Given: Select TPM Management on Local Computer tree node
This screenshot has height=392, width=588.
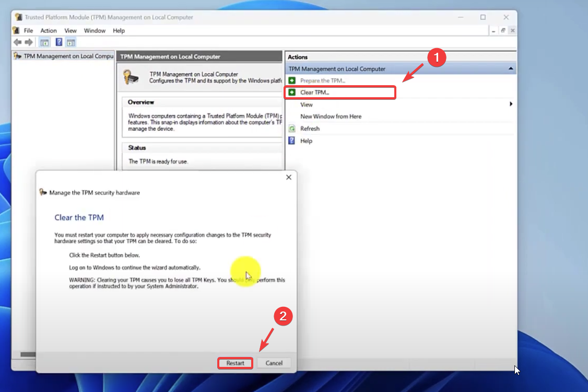Looking at the screenshot, I should pyautogui.click(x=63, y=56).
